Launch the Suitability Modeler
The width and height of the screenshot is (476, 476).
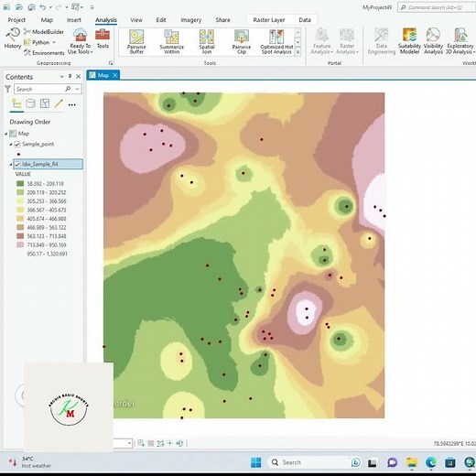tap(409, 41)
